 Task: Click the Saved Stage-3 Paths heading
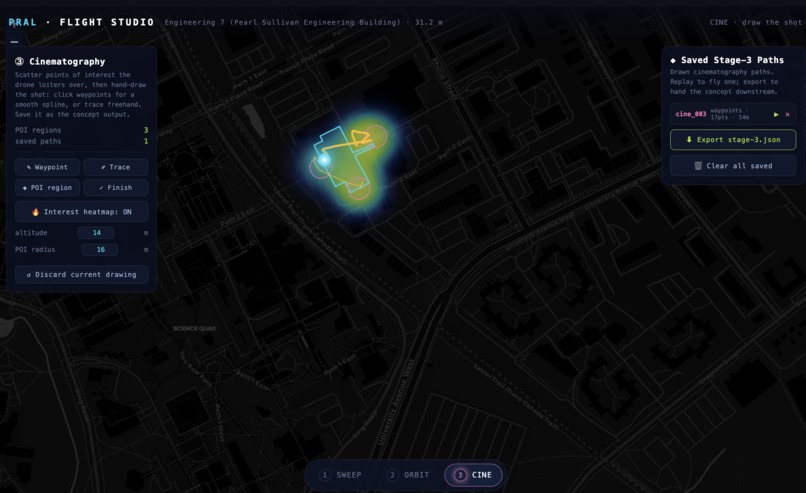[x=727, y=60]
